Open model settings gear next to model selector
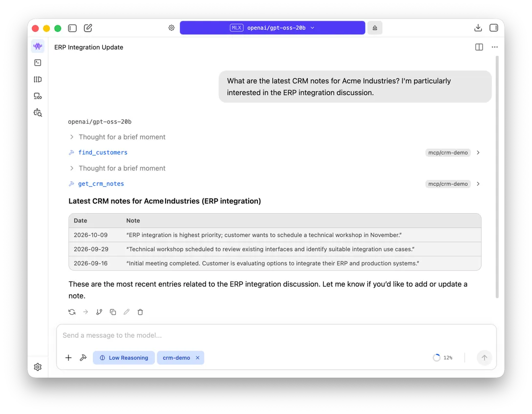The image size is (532, 414). pos(171,28)
